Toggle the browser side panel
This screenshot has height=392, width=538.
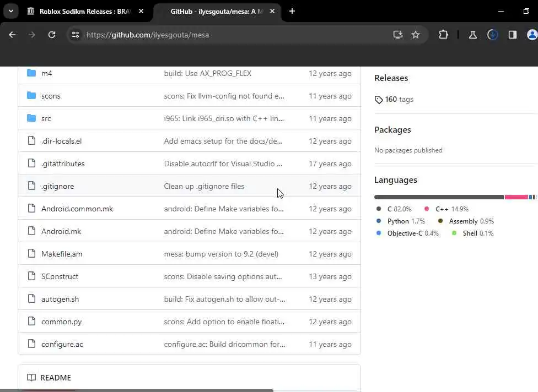coord(512,35)
